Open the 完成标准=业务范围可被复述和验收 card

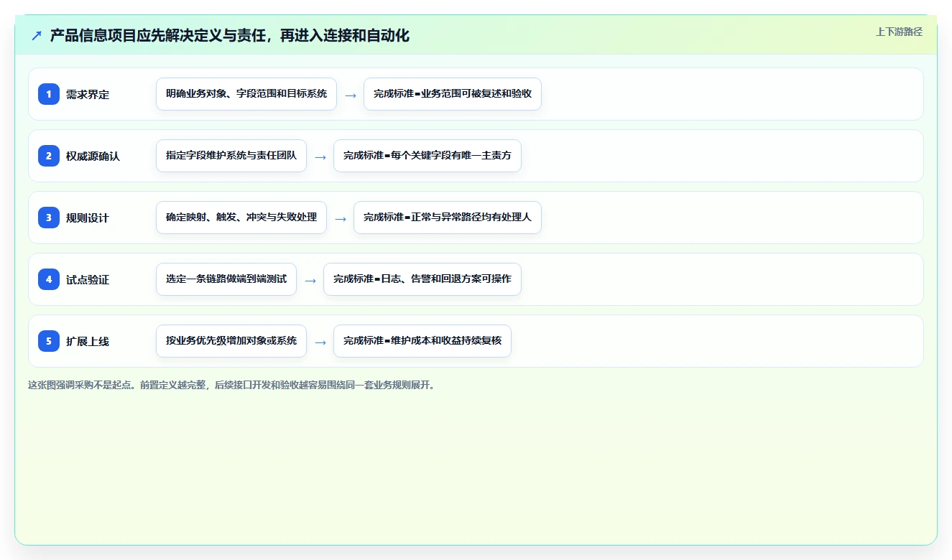click(x=453, y=94)
